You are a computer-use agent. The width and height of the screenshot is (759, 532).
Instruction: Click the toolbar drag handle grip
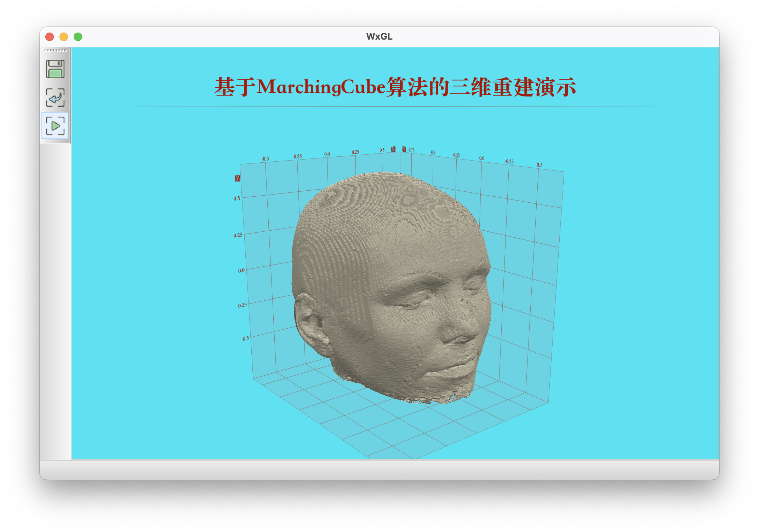55,51
